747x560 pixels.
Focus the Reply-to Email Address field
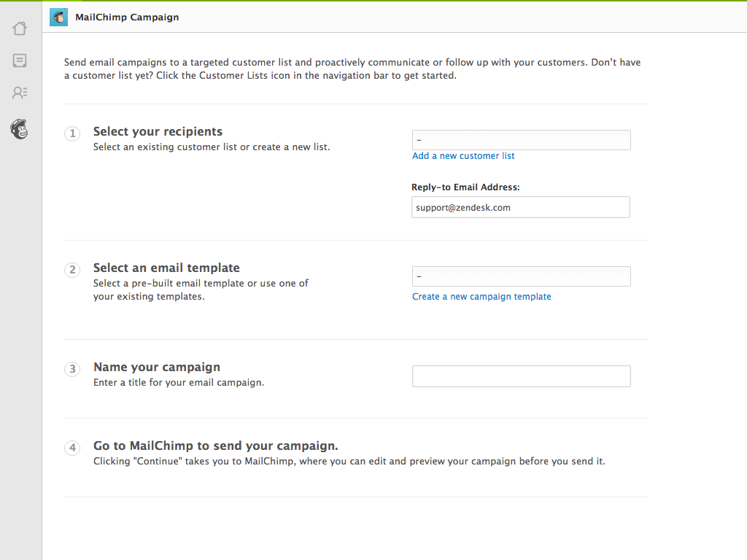pos(521,207)
